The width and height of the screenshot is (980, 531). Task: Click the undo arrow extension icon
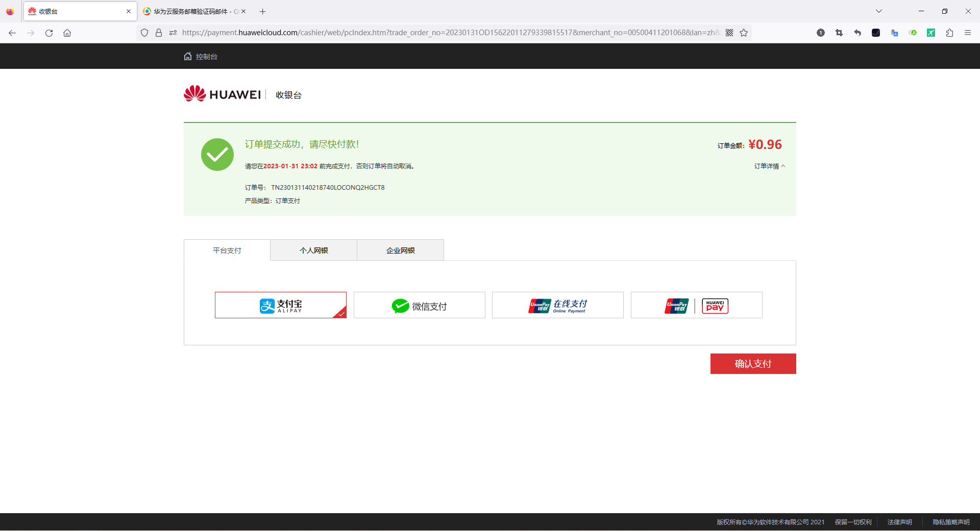coord(857,33)
